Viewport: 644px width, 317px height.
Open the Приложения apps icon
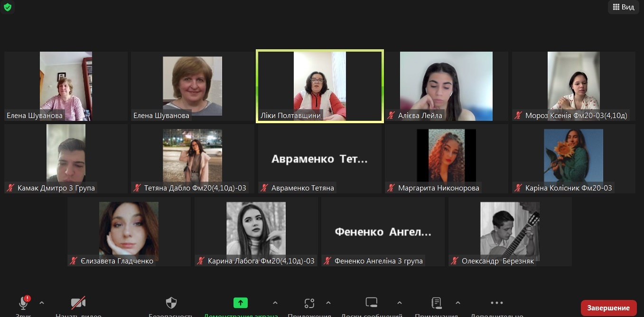309,303
